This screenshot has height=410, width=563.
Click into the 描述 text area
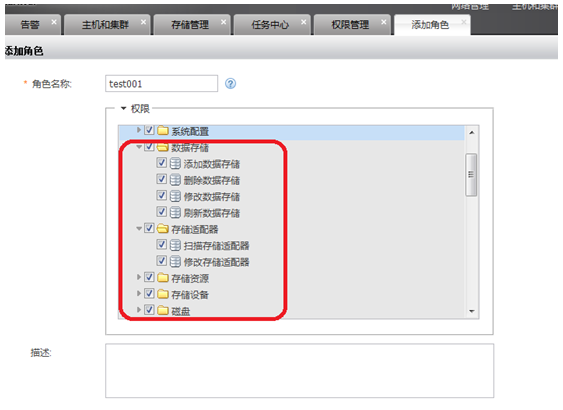299,371
